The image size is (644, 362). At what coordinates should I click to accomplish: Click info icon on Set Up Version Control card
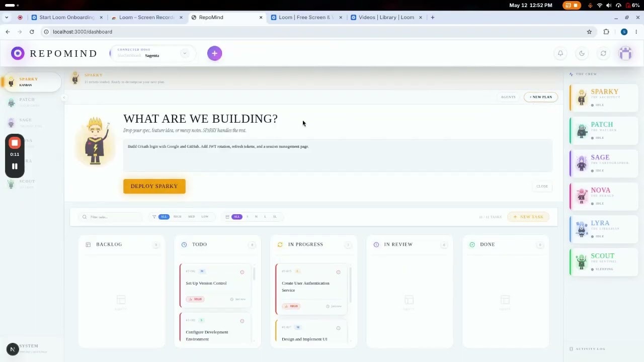[x=242, y=272]
